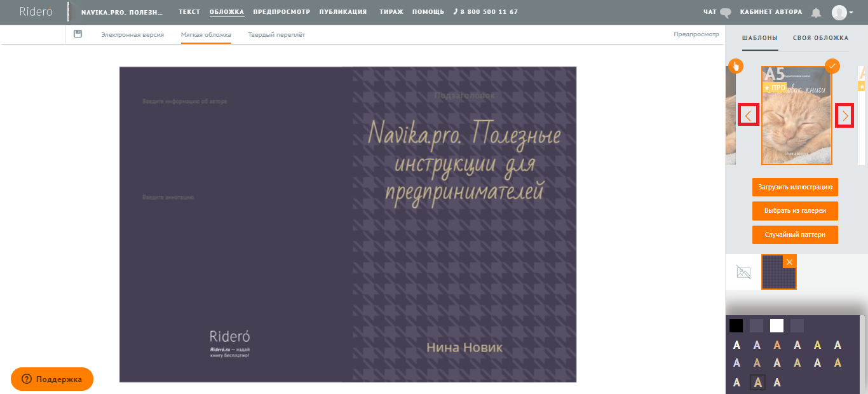Click the Загрузить иллюстрацию button
Screen dimensions: 868x394
795,187
